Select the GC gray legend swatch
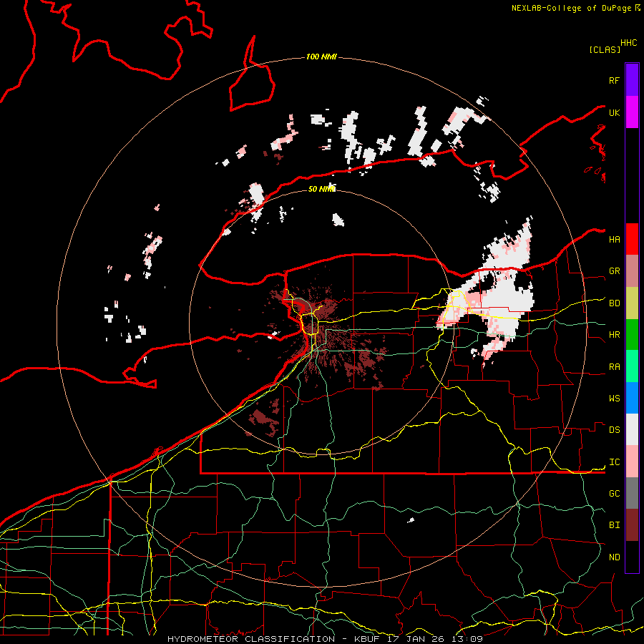This screenshot has height=644, width=644. (632, 493)
